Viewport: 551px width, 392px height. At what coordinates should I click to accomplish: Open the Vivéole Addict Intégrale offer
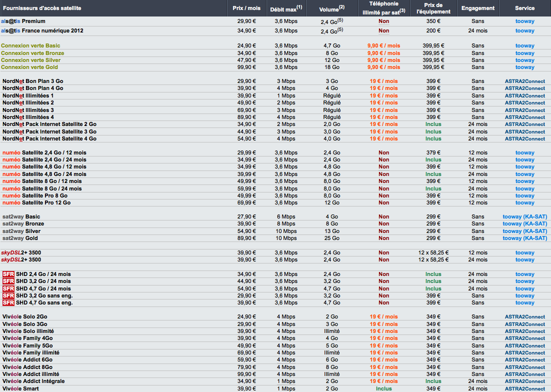[33, 381]
